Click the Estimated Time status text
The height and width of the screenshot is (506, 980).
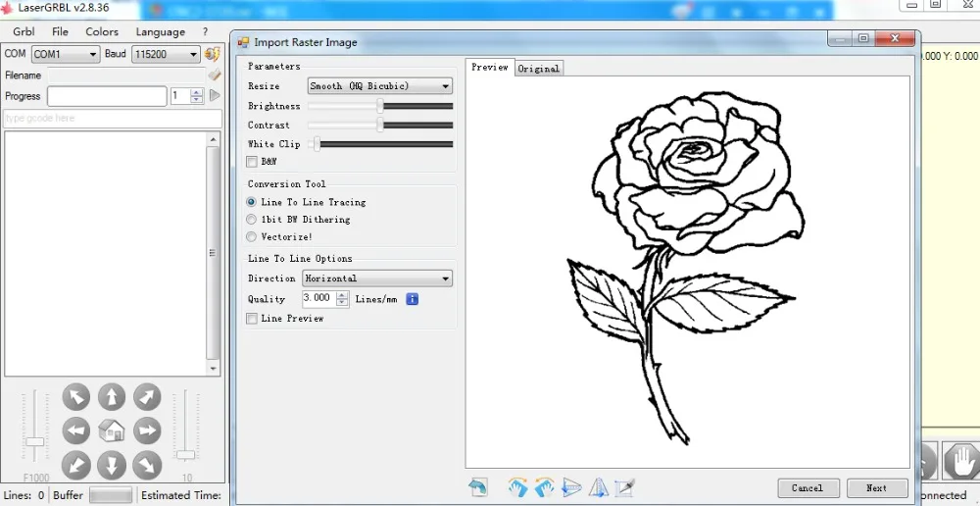[181, 495]
